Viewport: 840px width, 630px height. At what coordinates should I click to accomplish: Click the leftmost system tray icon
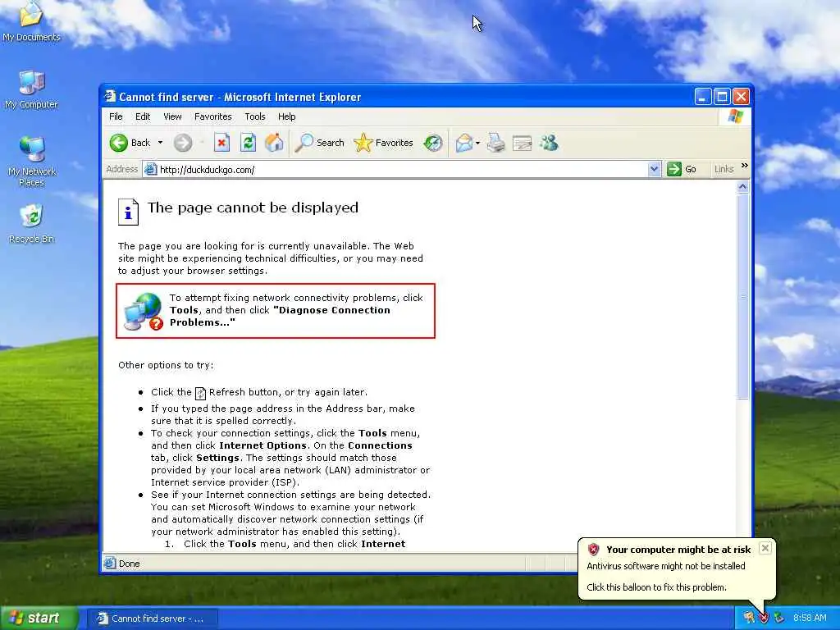[748, 619]
